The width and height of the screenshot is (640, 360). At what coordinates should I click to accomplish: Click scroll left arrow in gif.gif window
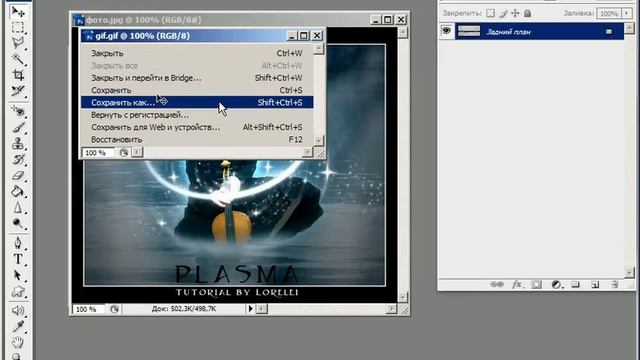point(137,152)
